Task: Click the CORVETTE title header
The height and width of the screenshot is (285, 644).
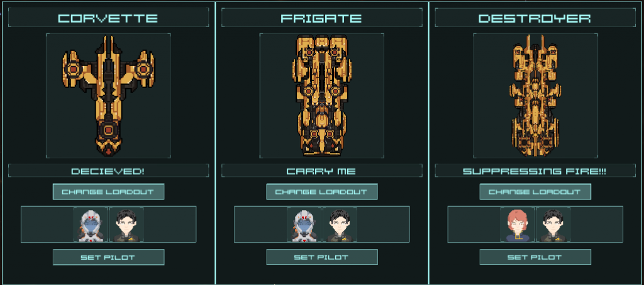Action: pyautogui.click(x=108, y=18)
